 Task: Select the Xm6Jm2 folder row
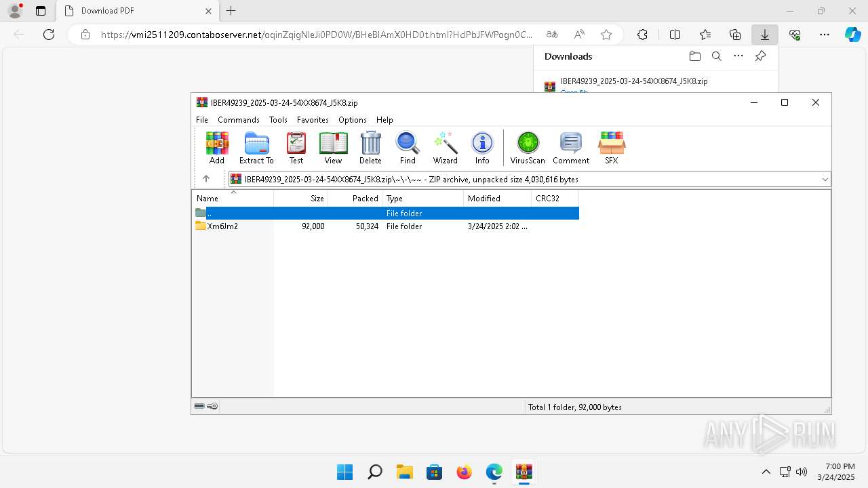tap(386, 226)
